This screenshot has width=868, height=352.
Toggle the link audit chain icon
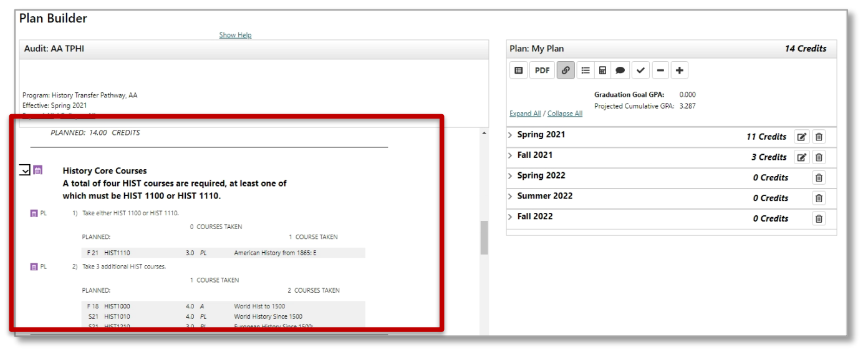pos(566,71)
